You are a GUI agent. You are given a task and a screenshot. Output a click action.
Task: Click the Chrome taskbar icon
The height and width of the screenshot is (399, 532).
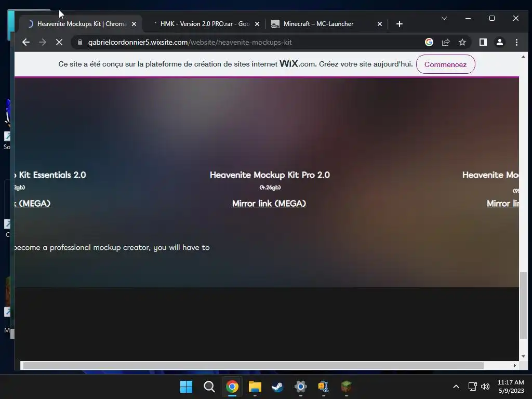232,387
